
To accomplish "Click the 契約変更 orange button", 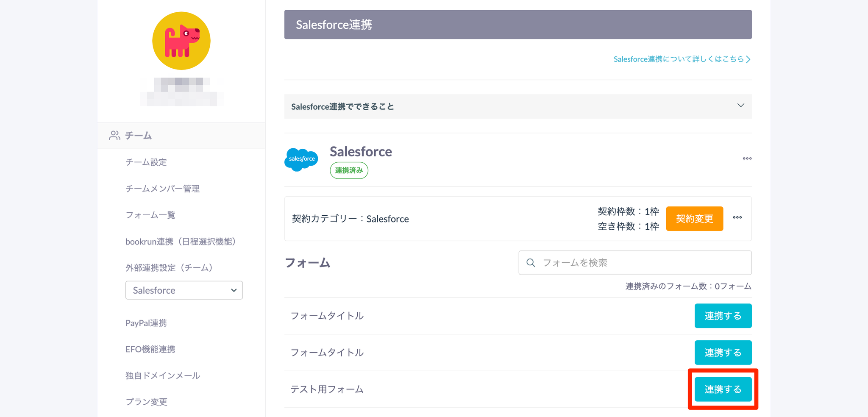I will point(694,219).
